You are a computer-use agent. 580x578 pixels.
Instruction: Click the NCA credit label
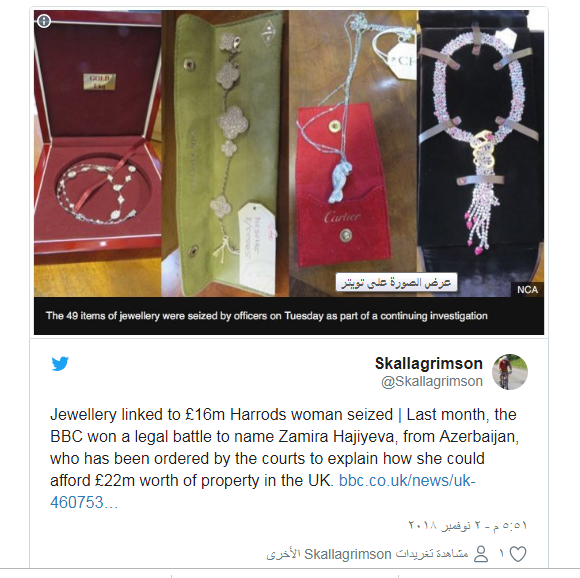[527, 290]
